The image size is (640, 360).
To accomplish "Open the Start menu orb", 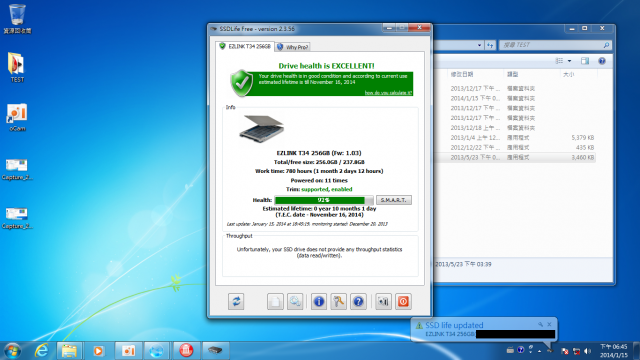I will click(12, 350).
